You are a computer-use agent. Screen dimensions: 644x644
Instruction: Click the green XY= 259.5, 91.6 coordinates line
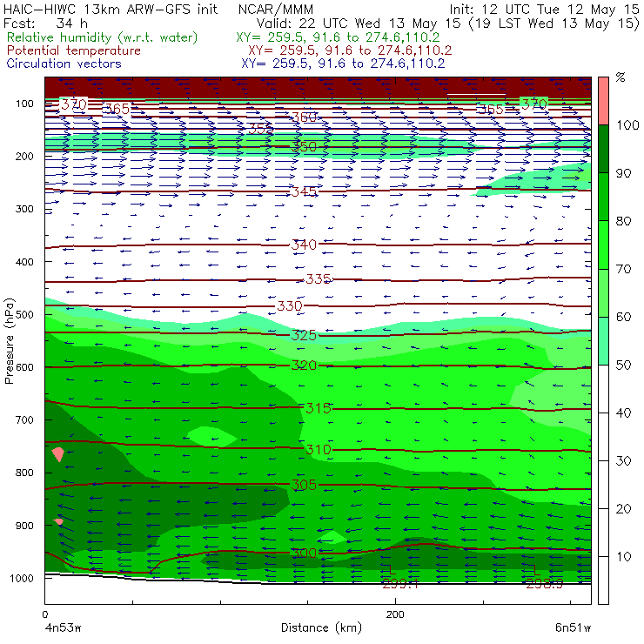338,37
